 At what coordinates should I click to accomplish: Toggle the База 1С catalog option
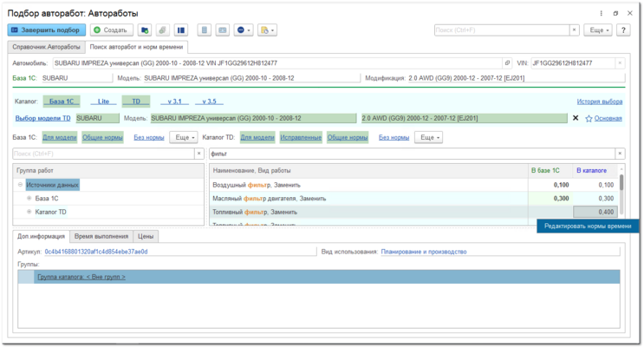tap(62, 102)
